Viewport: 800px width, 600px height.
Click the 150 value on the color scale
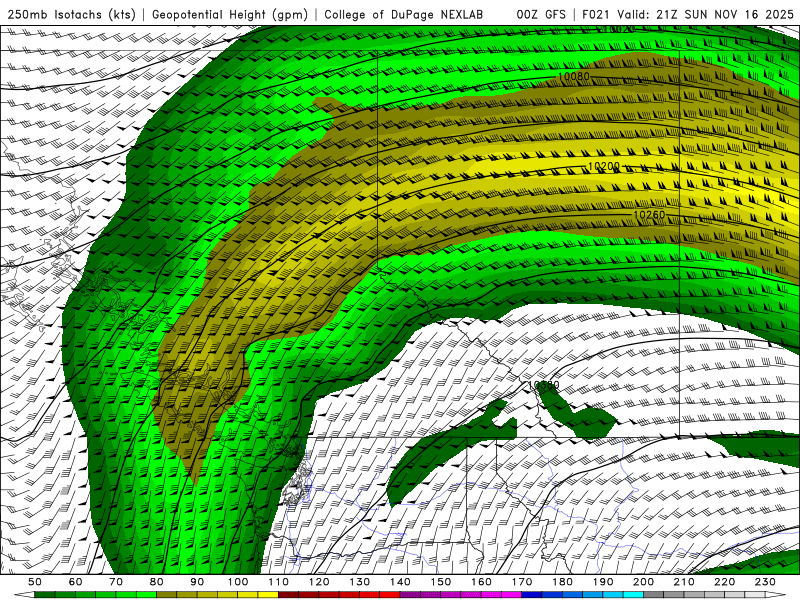[x=441, y=582]
